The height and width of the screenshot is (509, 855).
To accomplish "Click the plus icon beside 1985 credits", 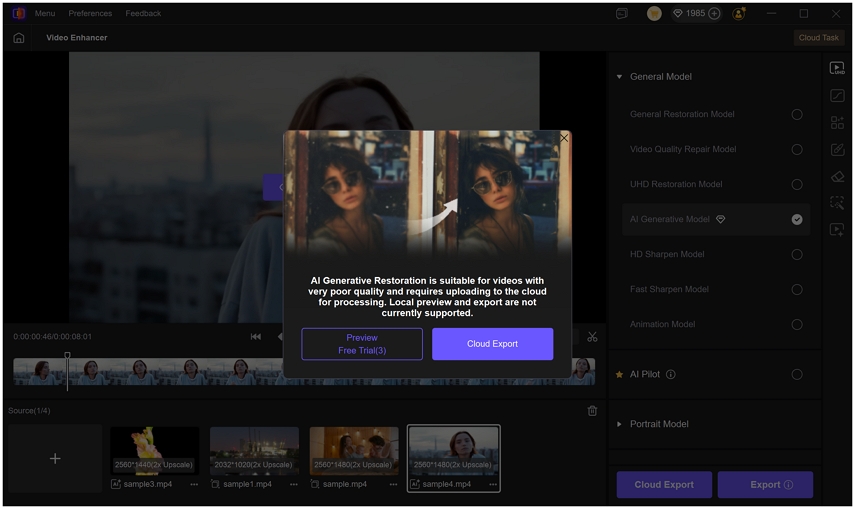I will click(714, 14).
